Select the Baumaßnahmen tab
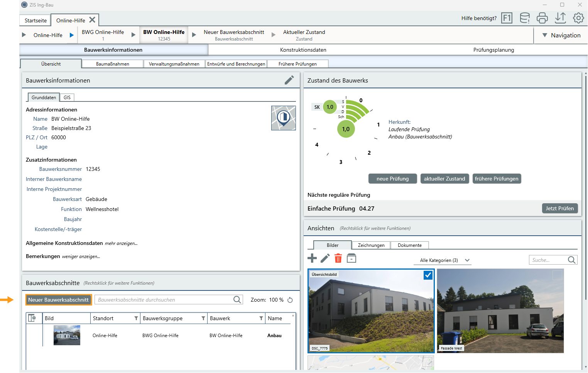Image resolution: width=588 pixels, height=373 pixels. coord(113,64)
